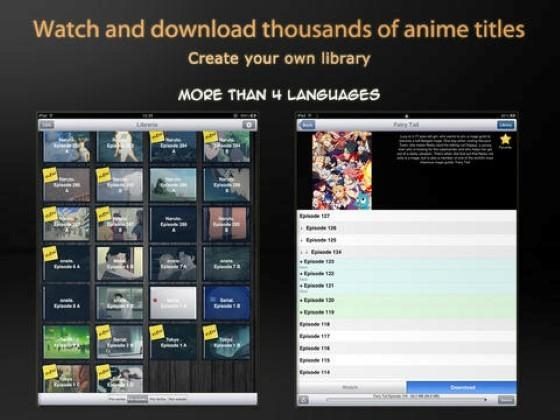
Task: Select the first filter segment in Library footer
Action: pyautogui.click(x=117, y=399)
